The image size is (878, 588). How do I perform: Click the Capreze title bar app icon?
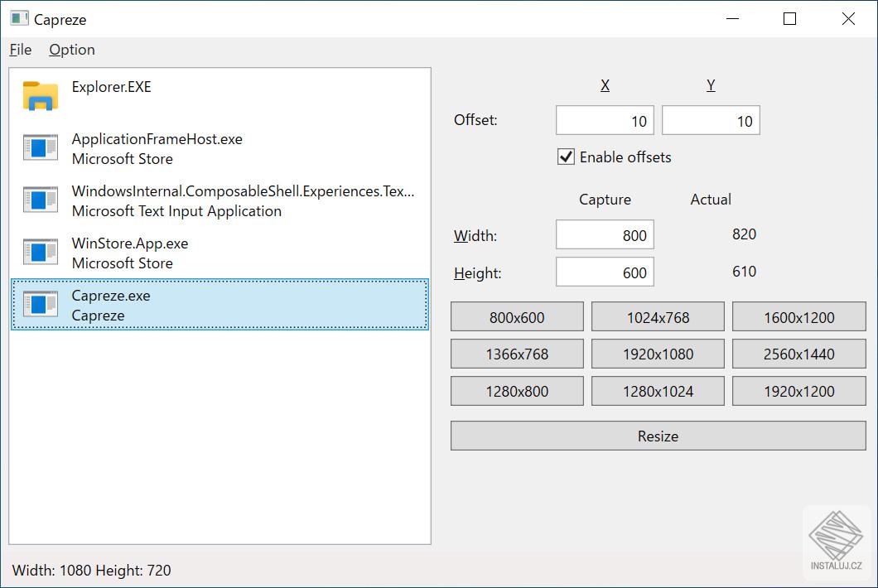pos(19,18)
